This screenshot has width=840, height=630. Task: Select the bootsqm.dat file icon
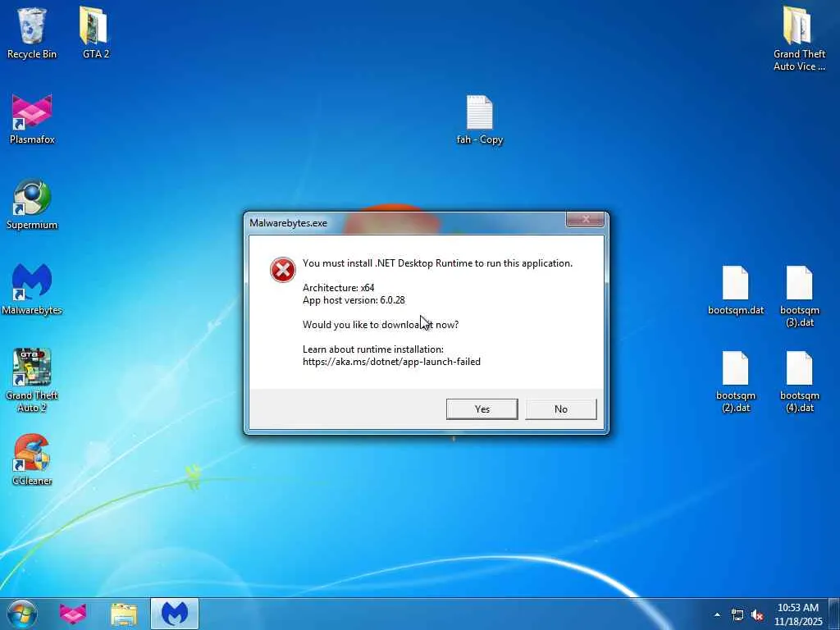(x=736, y=290)
